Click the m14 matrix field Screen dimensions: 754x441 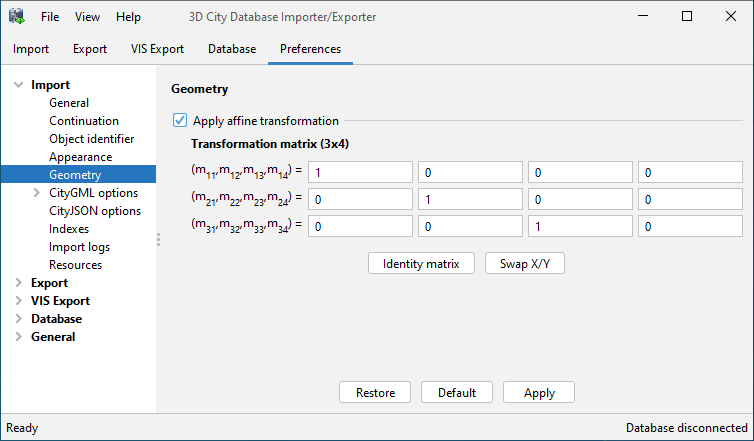[691, 172]
